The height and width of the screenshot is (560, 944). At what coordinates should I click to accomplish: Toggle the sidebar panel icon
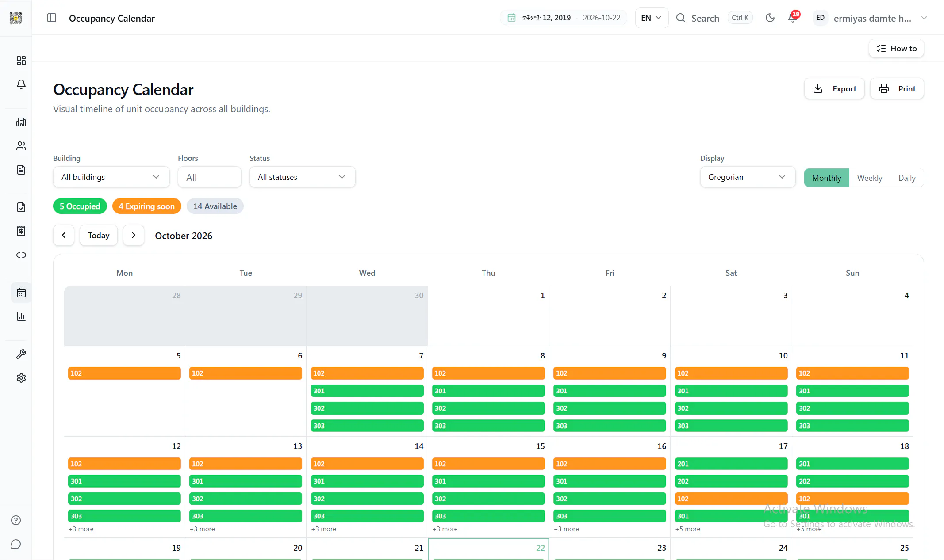pos(52,18)
